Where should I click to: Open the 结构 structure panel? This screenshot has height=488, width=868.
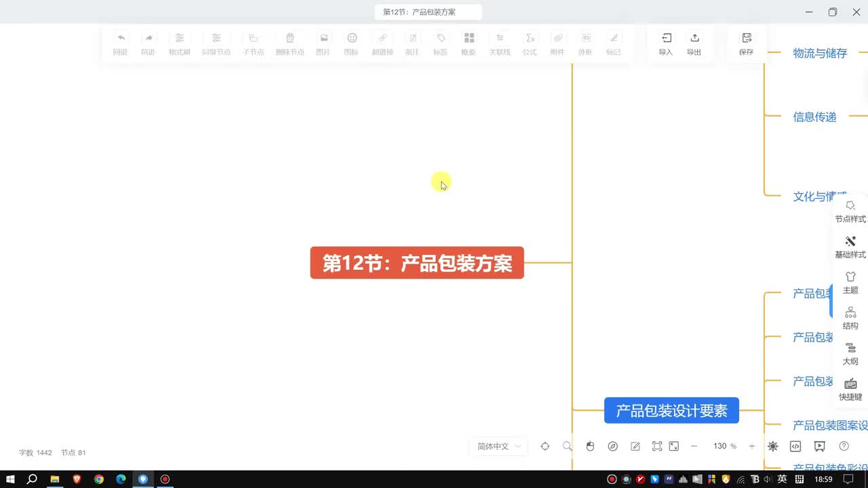point(850,319)
